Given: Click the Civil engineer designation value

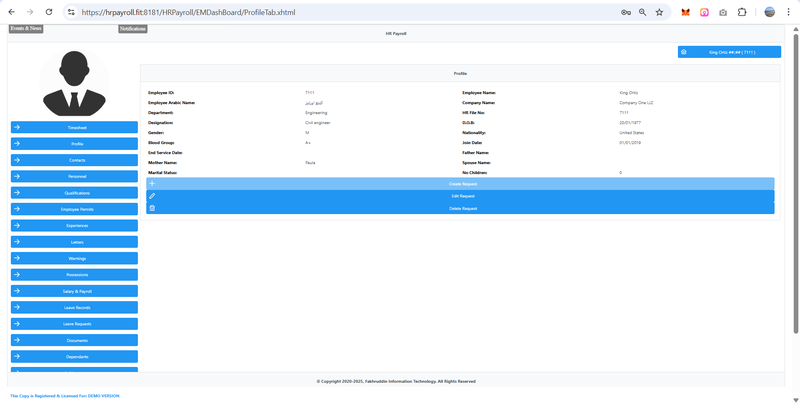Looking at the screenshot, I should pyautogui.click(x=318, y=123).
